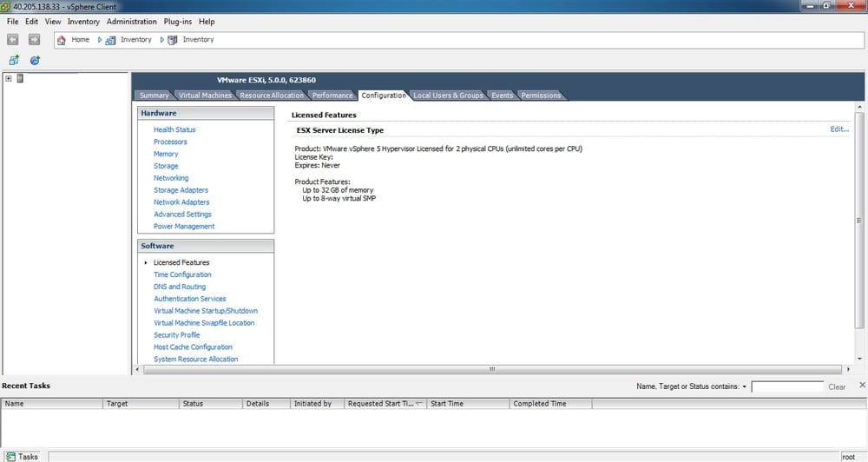Expand the host node in inventory tree
The height and width of the screenshot is (462, 868).
tap(9, 78)
